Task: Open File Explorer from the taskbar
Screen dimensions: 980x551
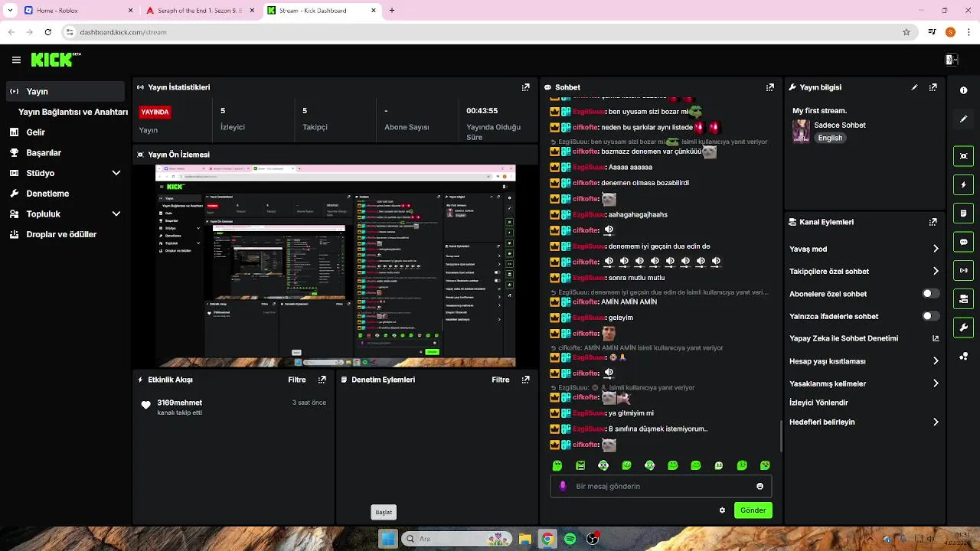Action: (525, 539)
